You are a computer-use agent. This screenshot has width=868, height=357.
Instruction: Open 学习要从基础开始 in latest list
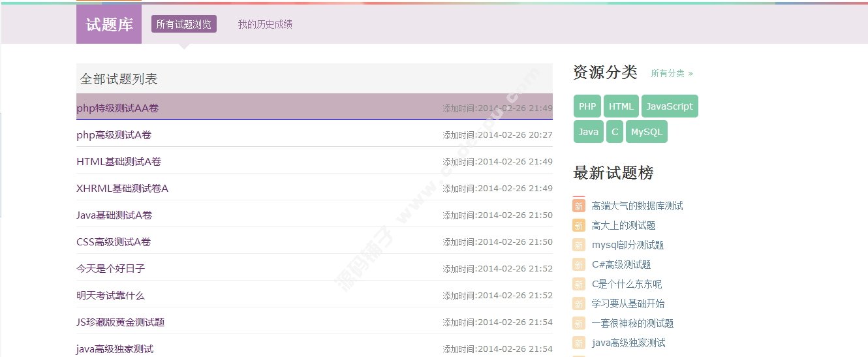628,303
